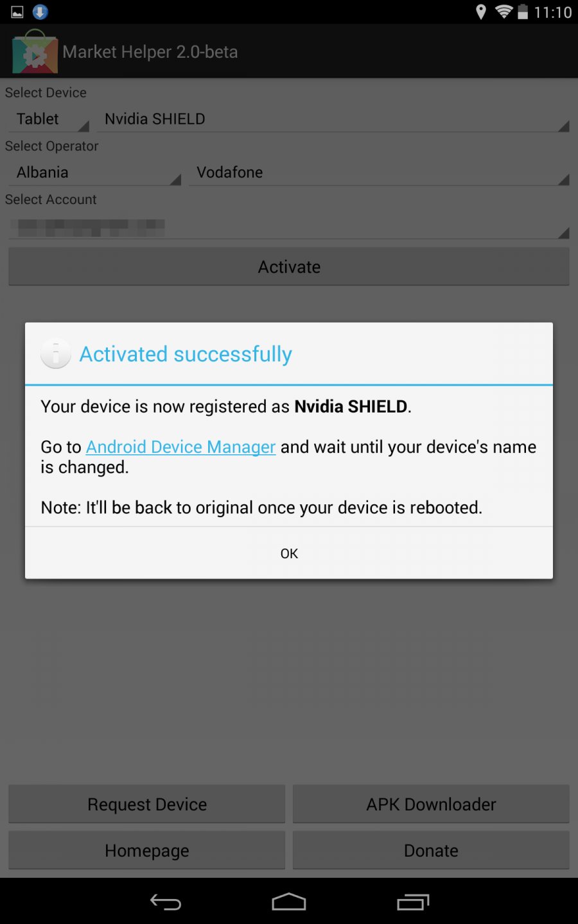
Task: Open the Nvidia SHIELD device model dropdown
Action: pos(334,119)
